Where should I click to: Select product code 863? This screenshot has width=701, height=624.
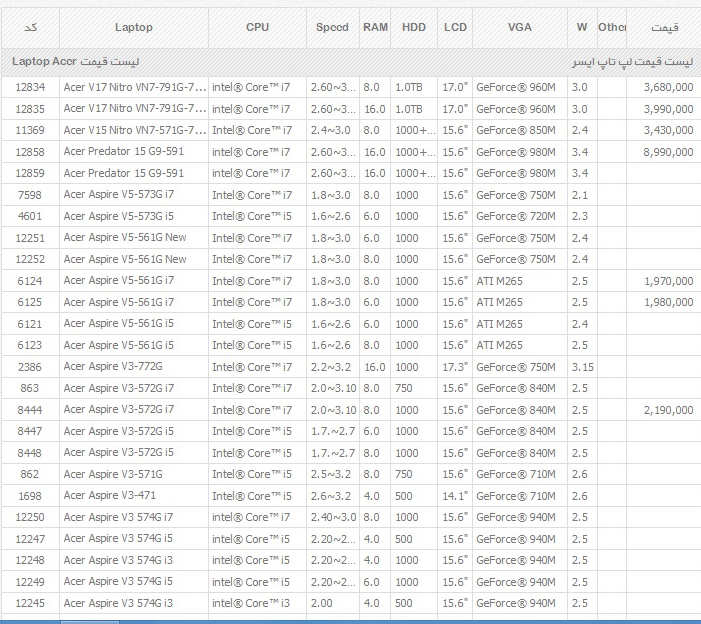pyautogui.click(x=30, y=388)
